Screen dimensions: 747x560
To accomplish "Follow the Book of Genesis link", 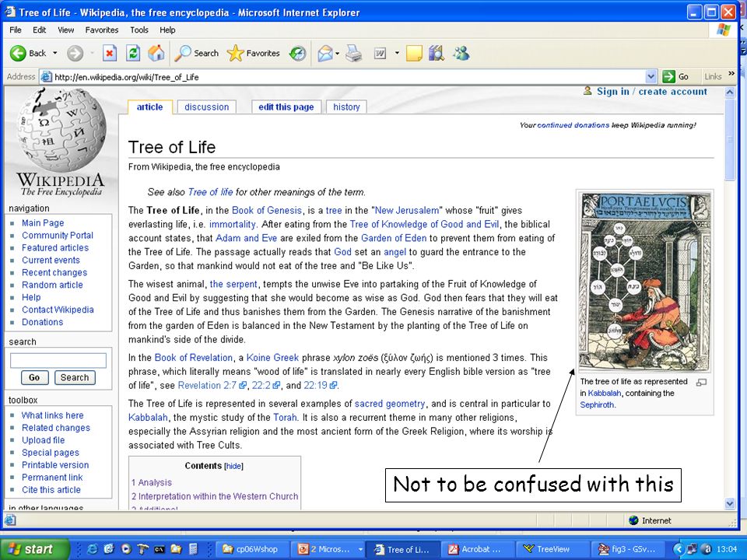I will point(267,211).
